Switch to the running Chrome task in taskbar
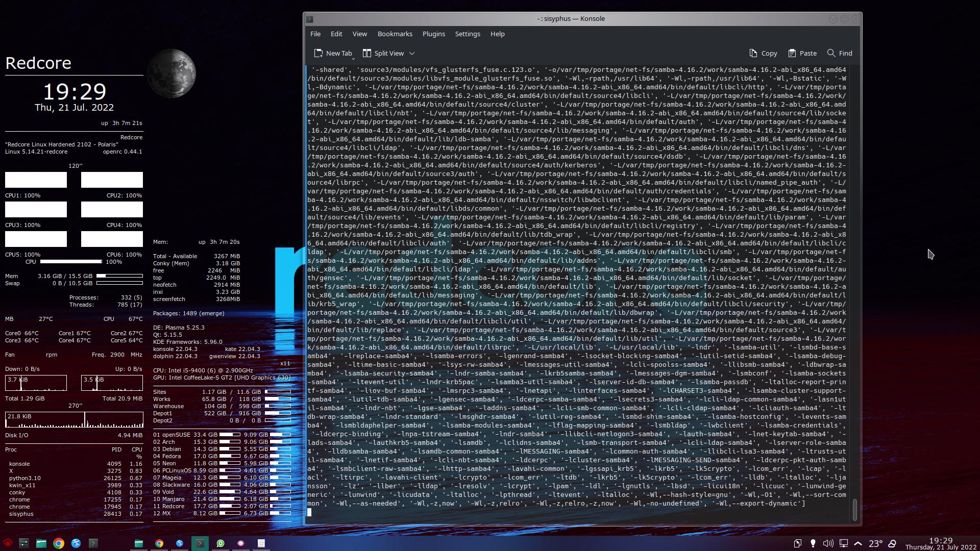This screenshot has width=980, height=551. pyautogui.click(x=159, y=543)
